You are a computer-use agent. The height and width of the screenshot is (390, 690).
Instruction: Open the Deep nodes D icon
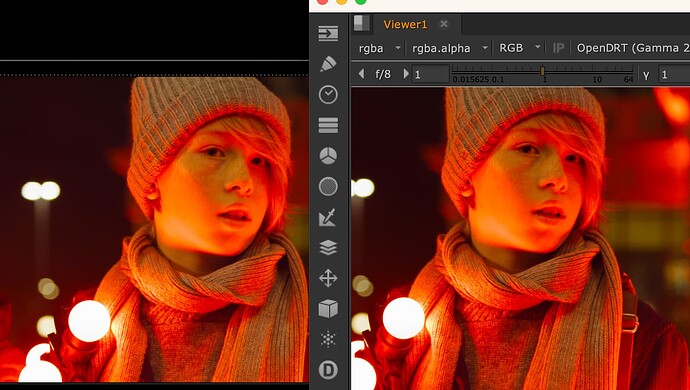coord(328,370)
